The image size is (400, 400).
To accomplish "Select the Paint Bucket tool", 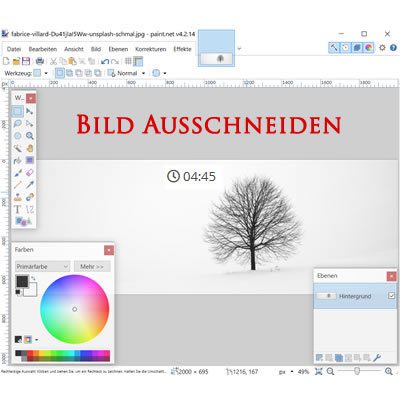I will click(18, 160).
